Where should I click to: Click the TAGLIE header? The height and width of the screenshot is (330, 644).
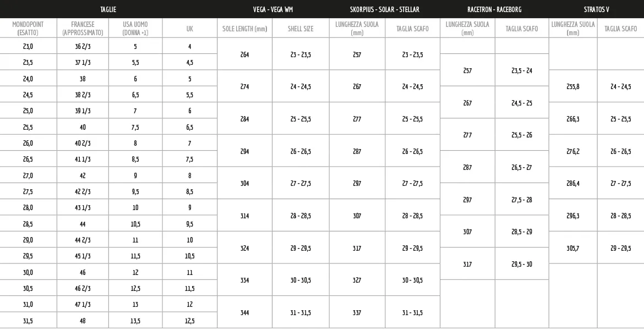click(108, 9)
